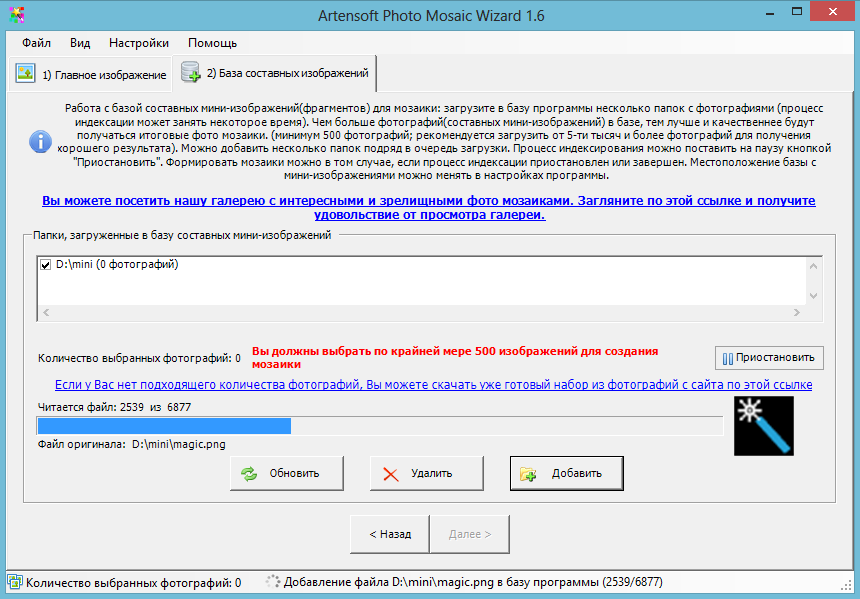Viewport: 860px width, 599px height.
Task: Click the disabled Далее button
Action: point(469,534)
